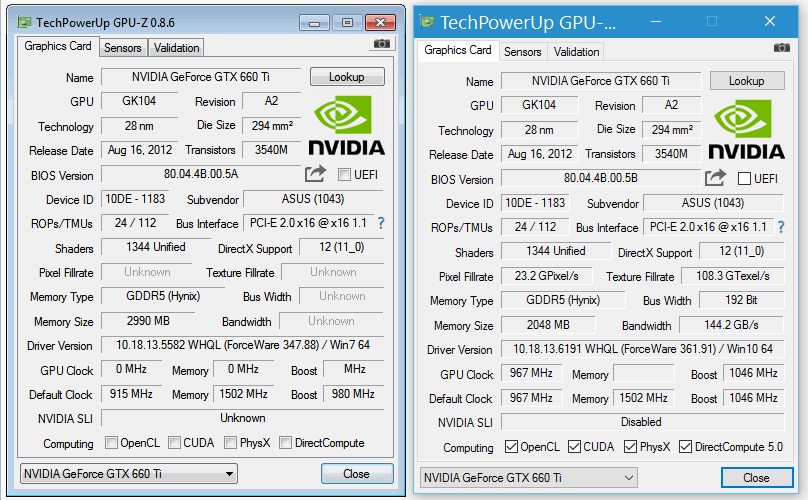Click NVIDIA SLI Disabled field in right window
The height and width of the screenshot is (500, 808).
(643, 422)
